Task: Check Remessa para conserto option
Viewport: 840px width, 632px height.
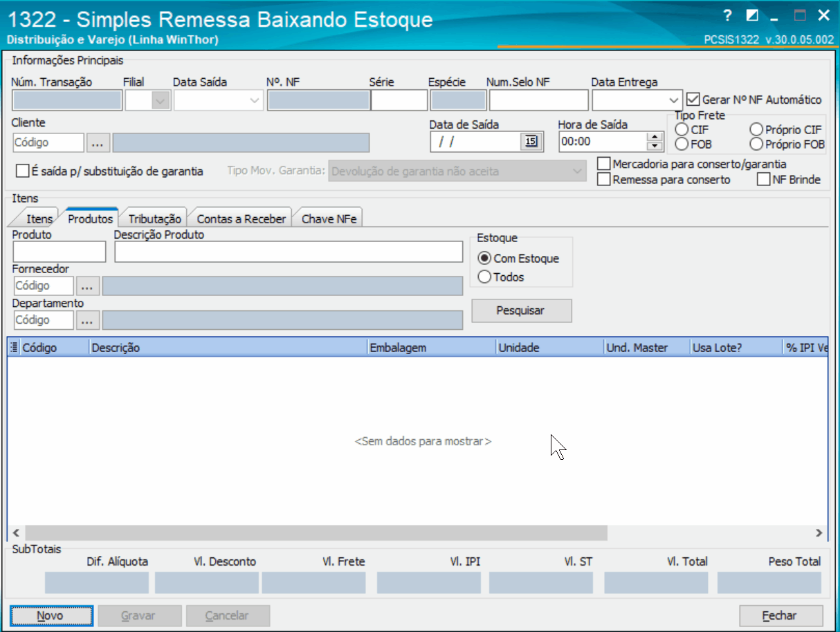Action: tap(604, 179)
